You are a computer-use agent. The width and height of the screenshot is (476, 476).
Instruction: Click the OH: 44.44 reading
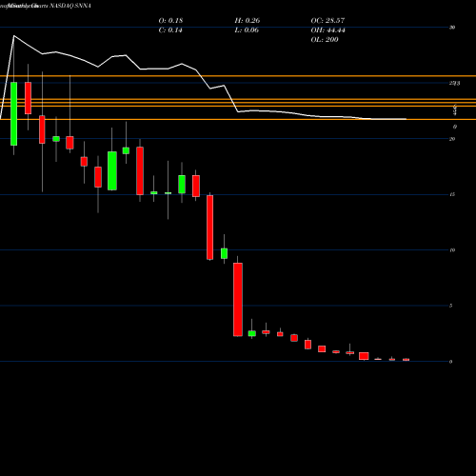pyautogui.click(x=327, y=30)
